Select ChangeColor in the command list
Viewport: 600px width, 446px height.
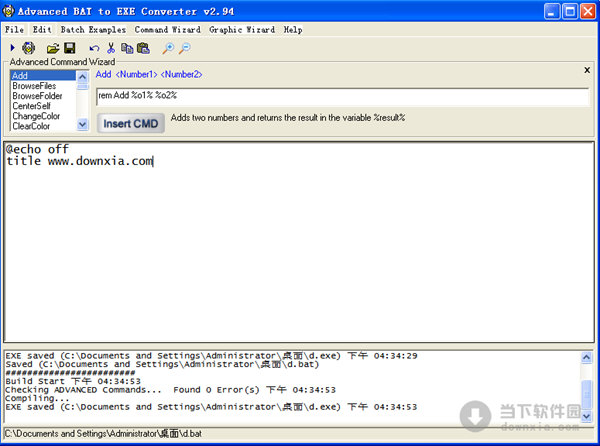36,116
